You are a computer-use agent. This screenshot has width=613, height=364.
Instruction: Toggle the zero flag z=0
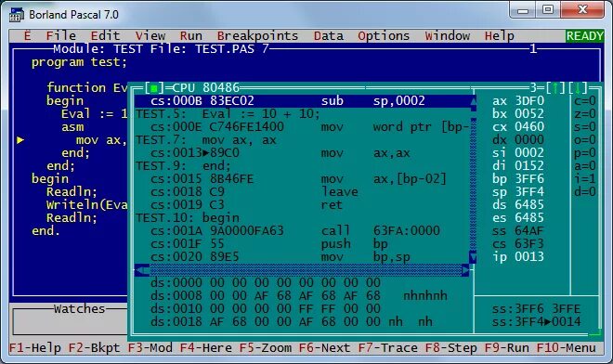pos(585,114)
